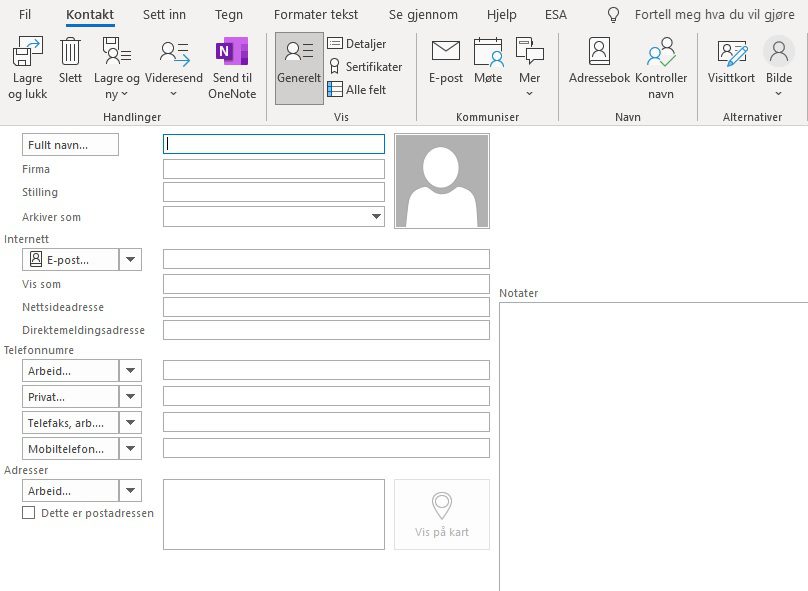Click the Privat phone number field
808x591 pixels.
point(326,396)
